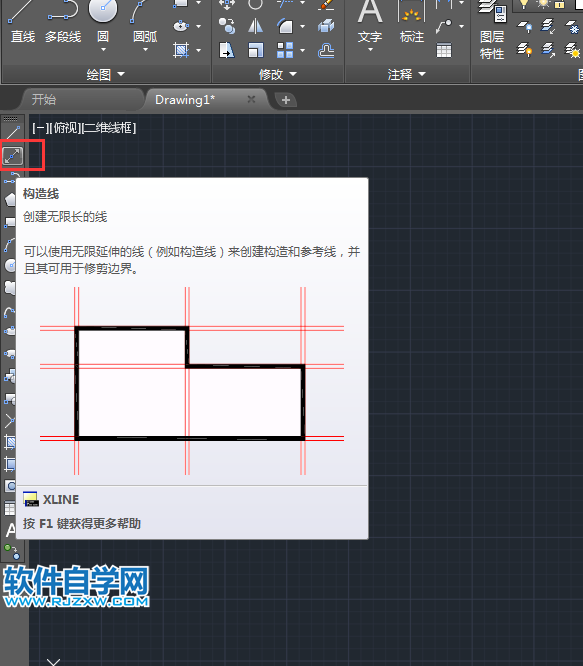Click the Mirror tool in 修改 panel
Viewport: 583px width, 666px height.
point(255,26)
